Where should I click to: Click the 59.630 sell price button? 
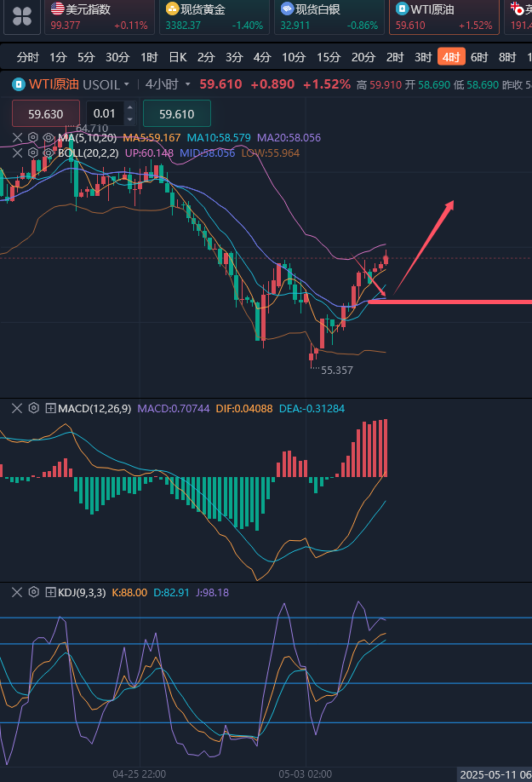(x=46, y=113)
